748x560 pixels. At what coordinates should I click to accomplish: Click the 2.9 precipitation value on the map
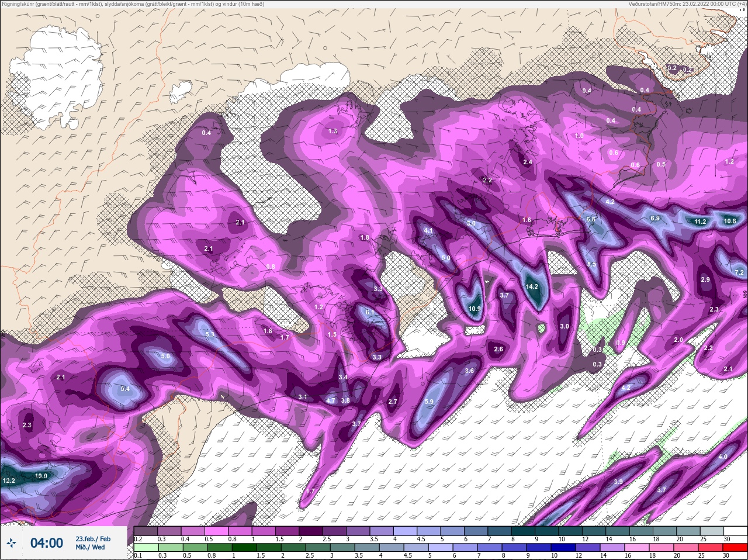(x=705, y=279)
